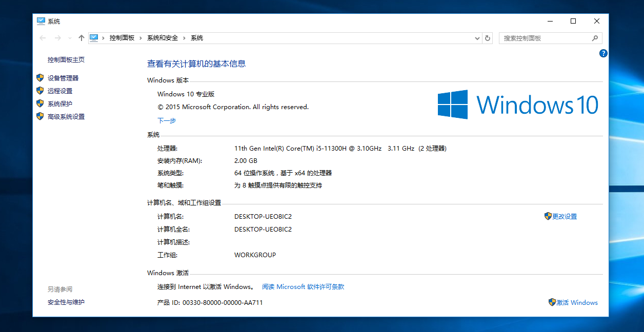644x332 pixels.
Task: Click the shield icon beside 设备管理器
Action: (x=40, y=78)
